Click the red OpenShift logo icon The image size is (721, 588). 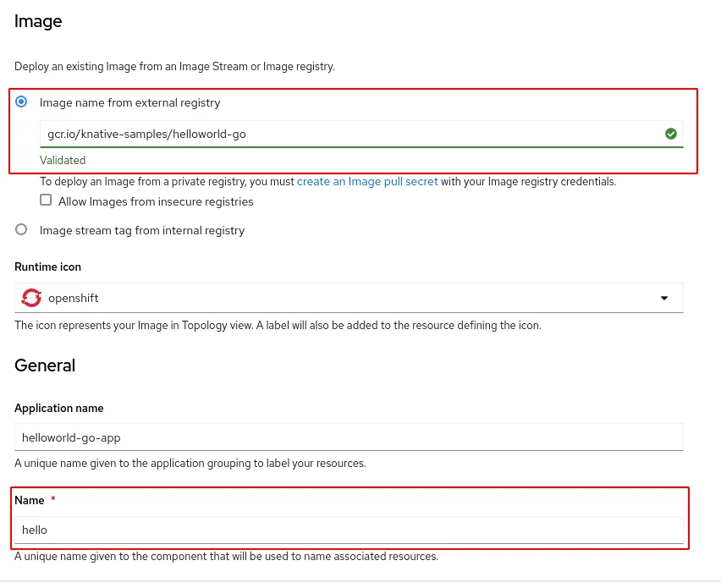[32, 298]
